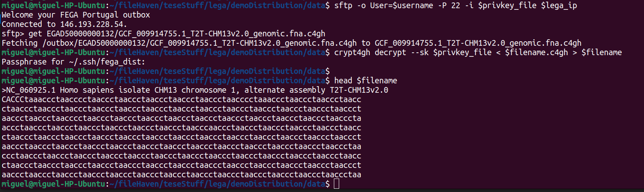Click the IP address 146.193.228.54

click(92, 25)
